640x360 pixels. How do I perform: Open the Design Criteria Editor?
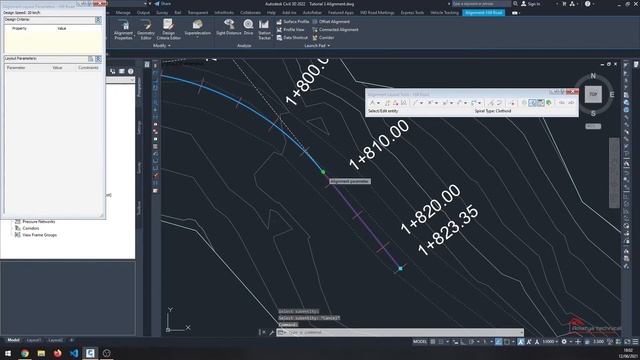point(169,29)
